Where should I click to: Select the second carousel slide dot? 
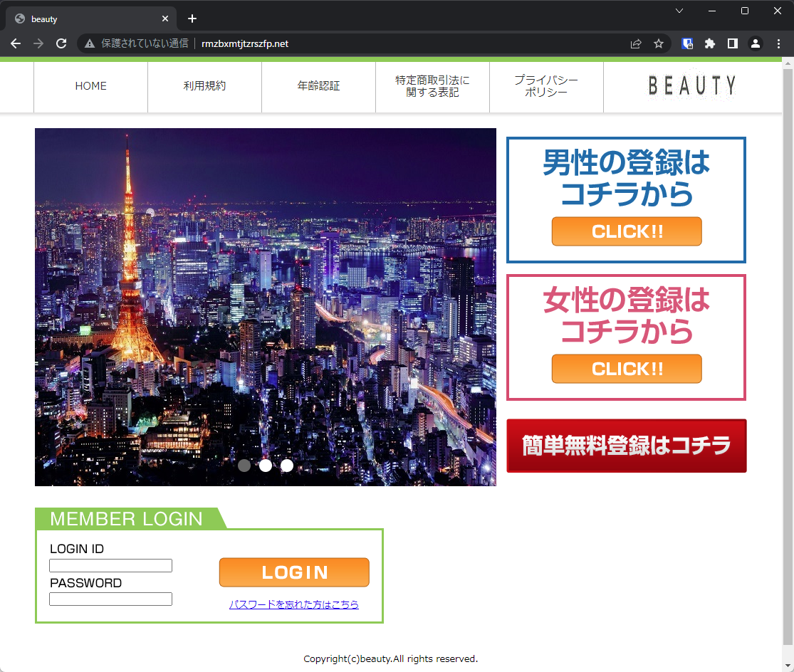click(x=266, y=466)
